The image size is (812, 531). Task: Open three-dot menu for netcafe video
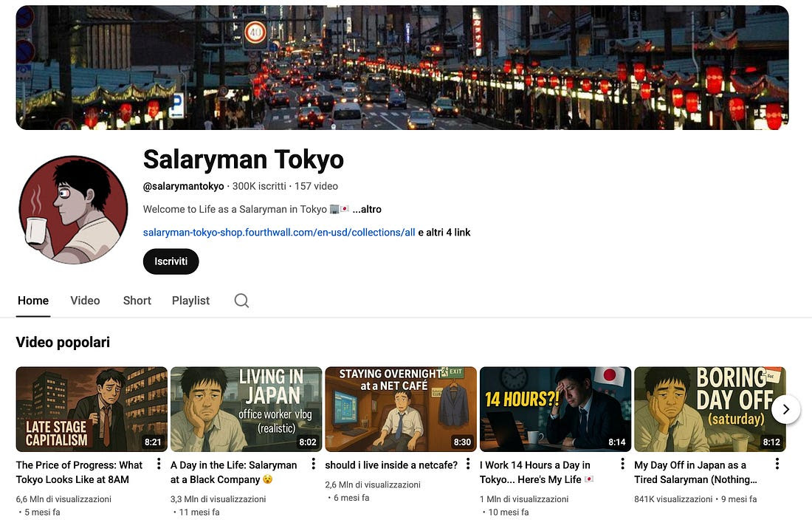[468, 465]
